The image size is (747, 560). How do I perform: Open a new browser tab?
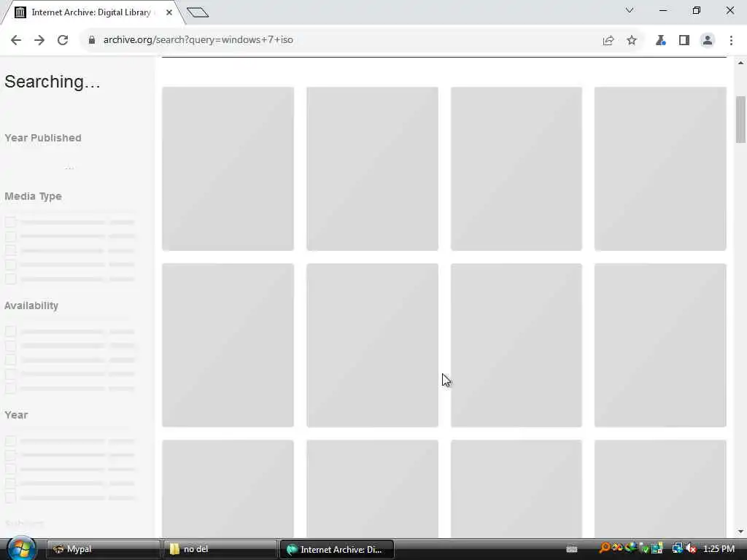click(198, 12)
